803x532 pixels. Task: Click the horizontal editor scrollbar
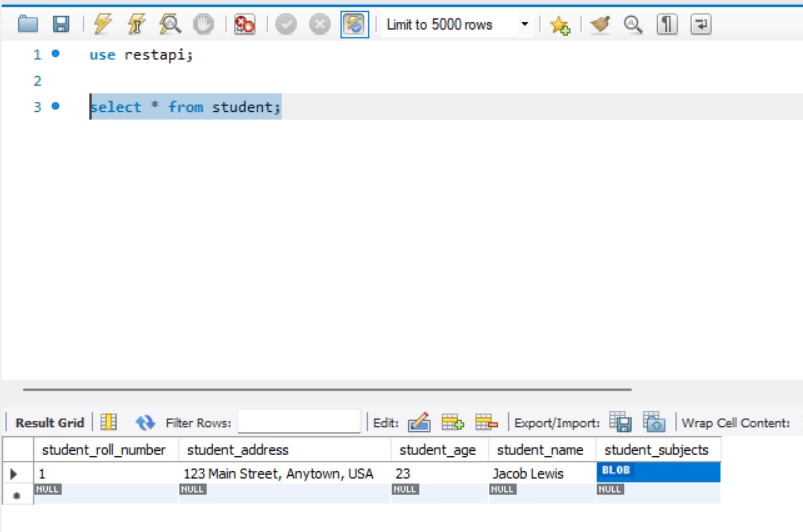327,389
